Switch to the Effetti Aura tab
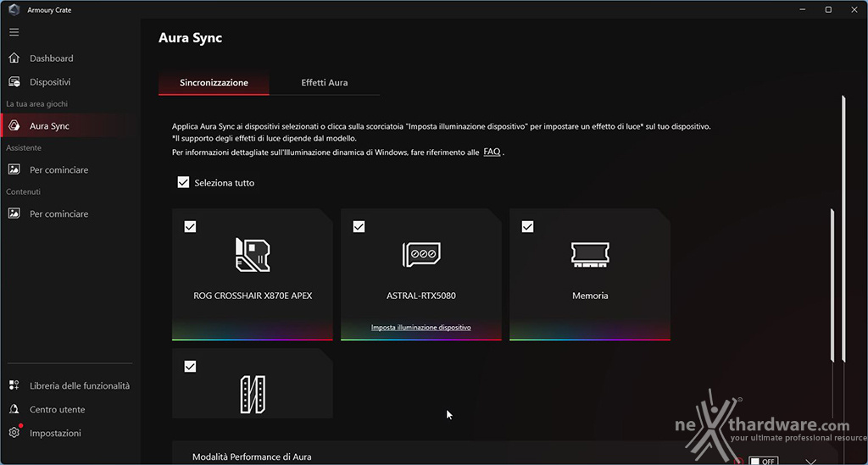868x465 pixels. [325, 82]
